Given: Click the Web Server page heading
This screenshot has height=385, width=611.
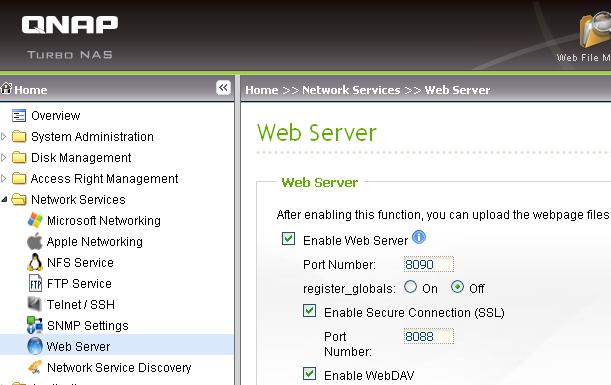Looking at the screenshot, I should pyautogui.click(x=317, y=132).
